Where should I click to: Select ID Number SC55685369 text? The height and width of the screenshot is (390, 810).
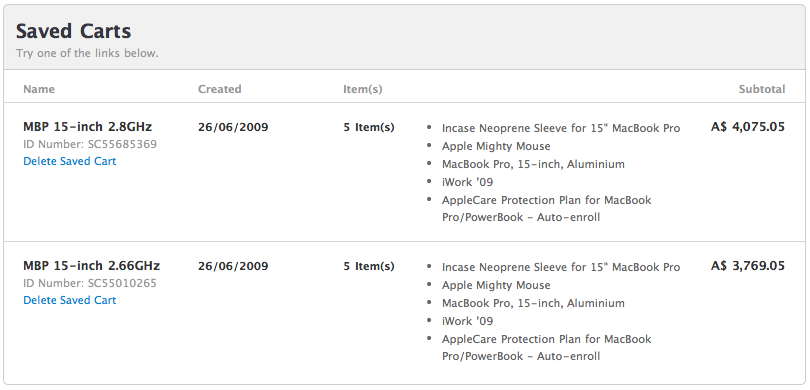click(90, 144)
